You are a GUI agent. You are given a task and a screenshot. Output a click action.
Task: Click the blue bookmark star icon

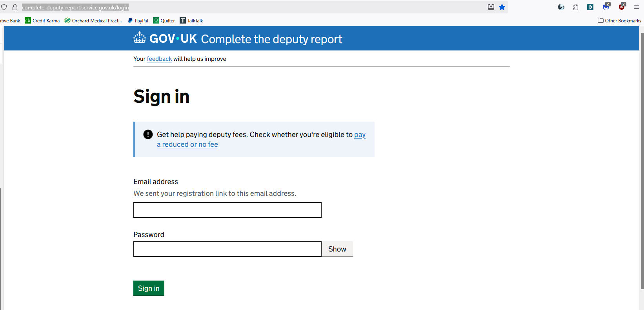click(502, 7)
